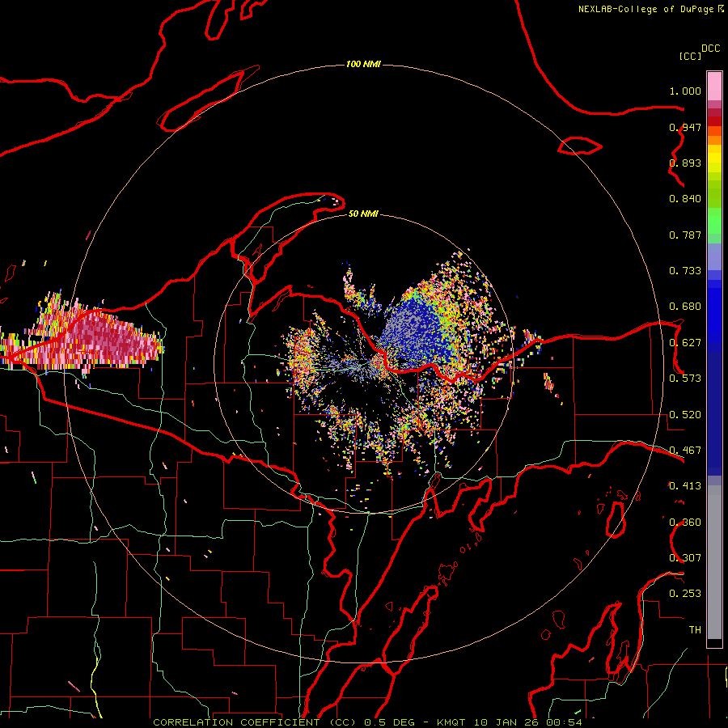Click the NEXLAB-College of DuPage label
The width and height of the screenshot is (728, 728).
645,9
